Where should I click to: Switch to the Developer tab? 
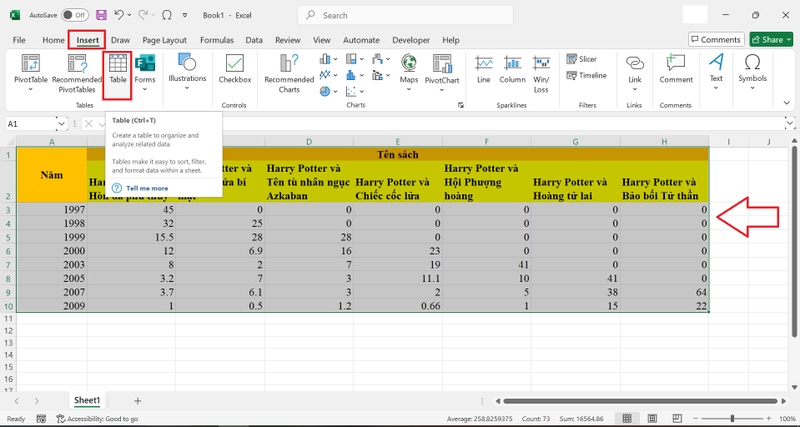pos(411,40)
